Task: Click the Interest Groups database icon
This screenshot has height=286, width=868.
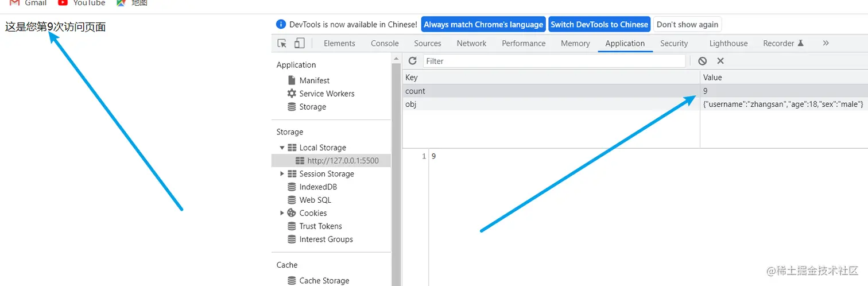Action: (x=292, y=239)
